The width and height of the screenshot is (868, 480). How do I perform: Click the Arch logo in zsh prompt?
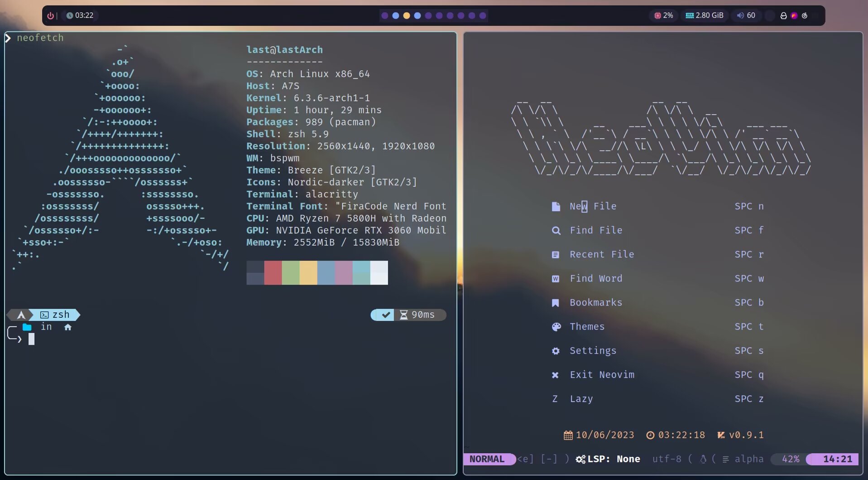click(21, 315)
